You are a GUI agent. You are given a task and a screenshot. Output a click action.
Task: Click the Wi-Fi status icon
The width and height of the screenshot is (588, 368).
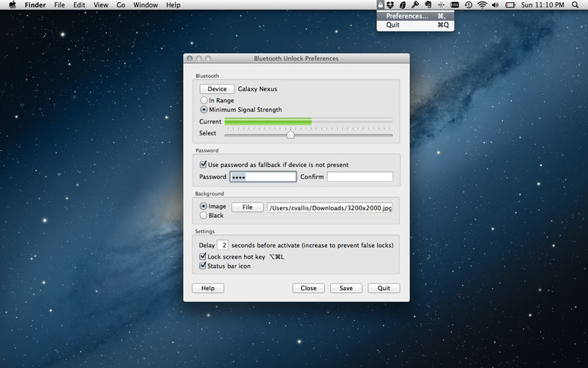[x=482, y=5]
